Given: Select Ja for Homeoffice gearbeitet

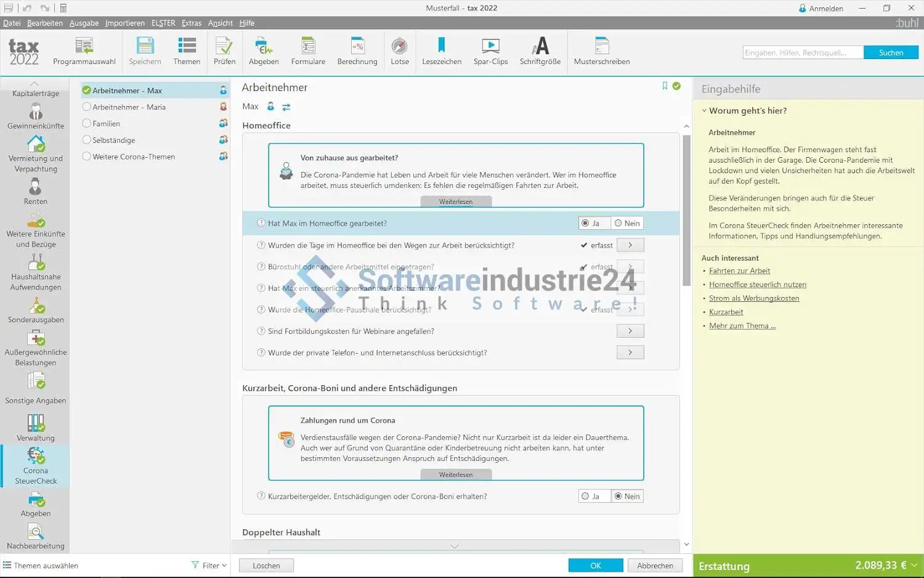Looking at the screenshot, I should pos(586,223).
